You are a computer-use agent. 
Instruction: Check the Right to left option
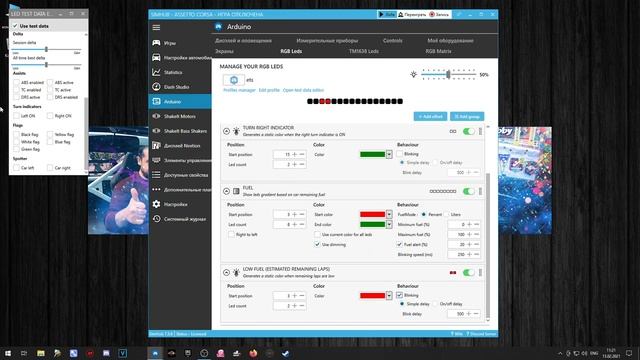[231, 235]
